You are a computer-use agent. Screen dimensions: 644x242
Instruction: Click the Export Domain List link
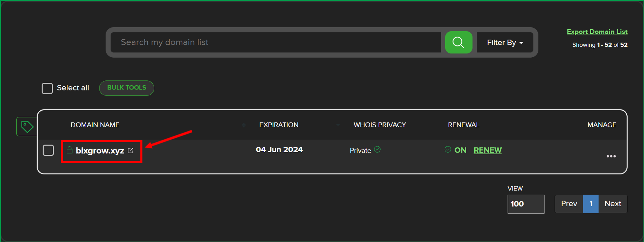click(x=597, y=32)
